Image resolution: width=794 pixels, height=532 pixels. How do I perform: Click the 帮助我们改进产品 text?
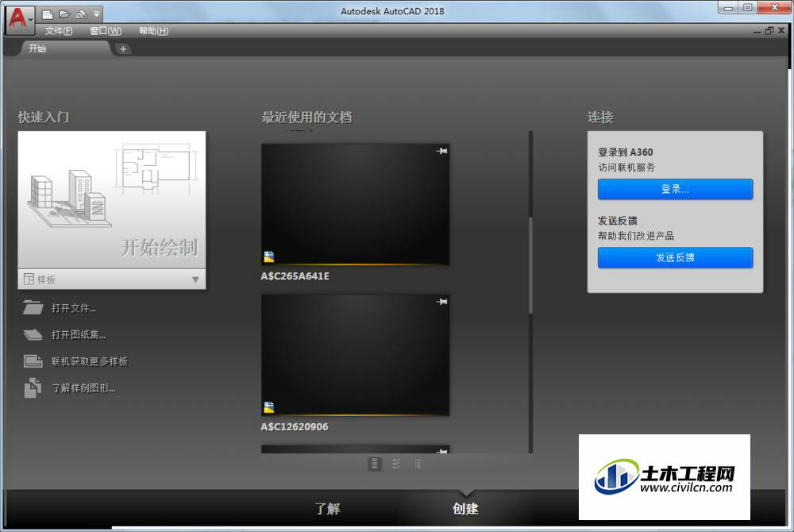tap(636, 235)
